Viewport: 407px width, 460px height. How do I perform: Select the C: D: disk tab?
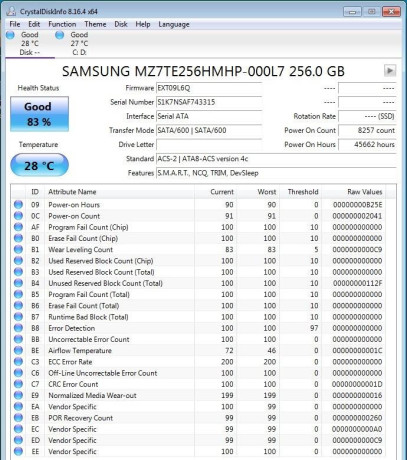[x=79, y=43]
